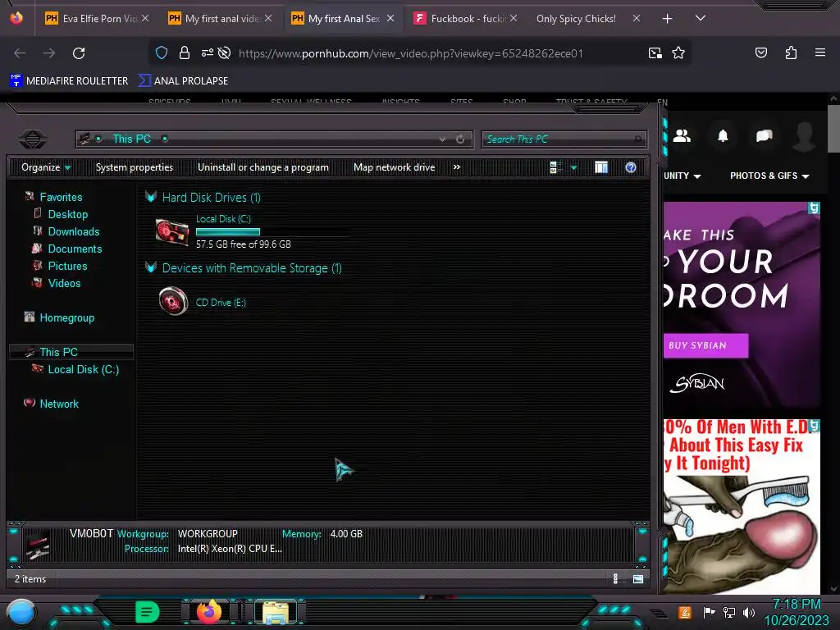Reload the current browser page
Screen dimensions: 840x630
click(79, 53)
